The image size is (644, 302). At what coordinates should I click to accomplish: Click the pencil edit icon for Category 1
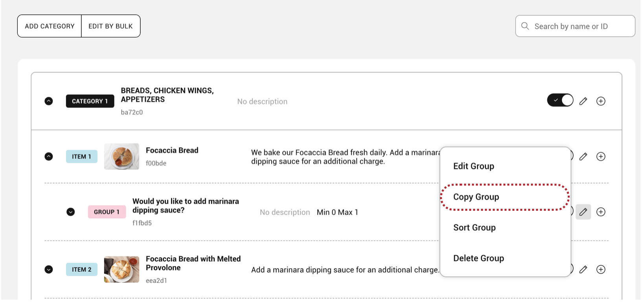pos(583,101)
